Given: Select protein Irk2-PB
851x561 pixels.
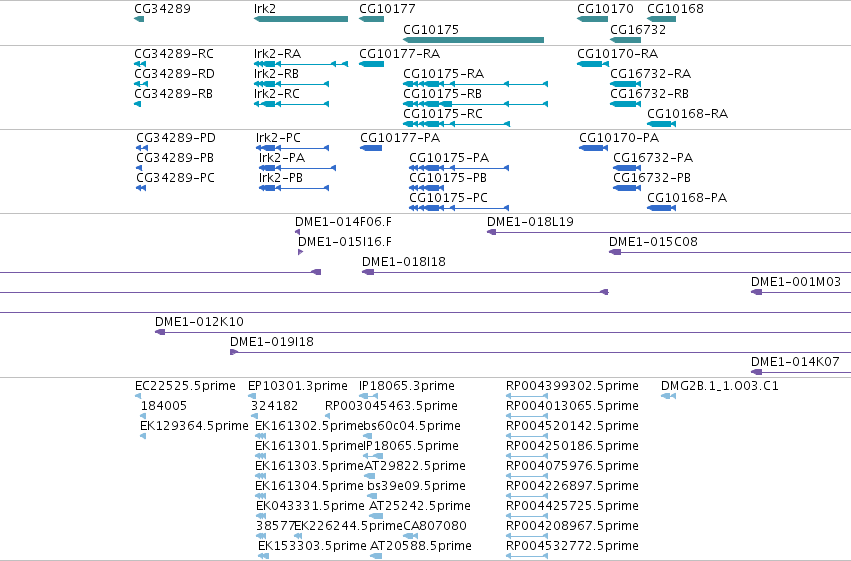Looking at the screenshot, I should tap(281, 178).
